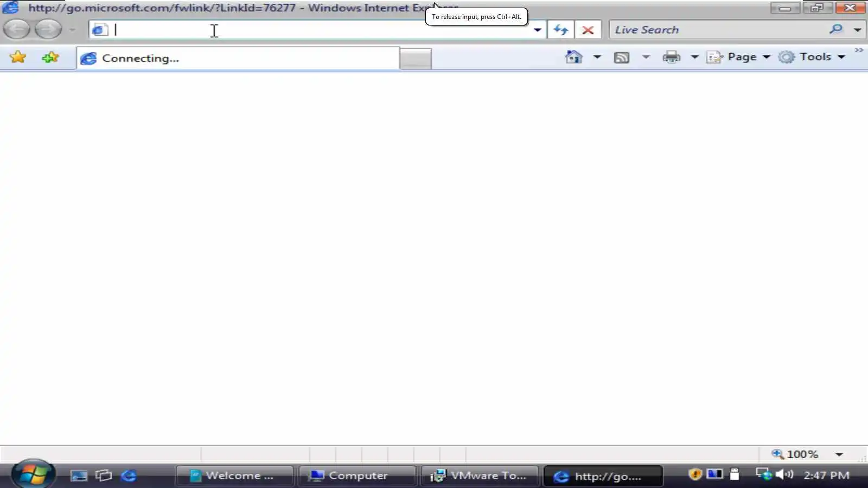
Task: Click the RSS Feeds icon
Action: pos(622,57)
